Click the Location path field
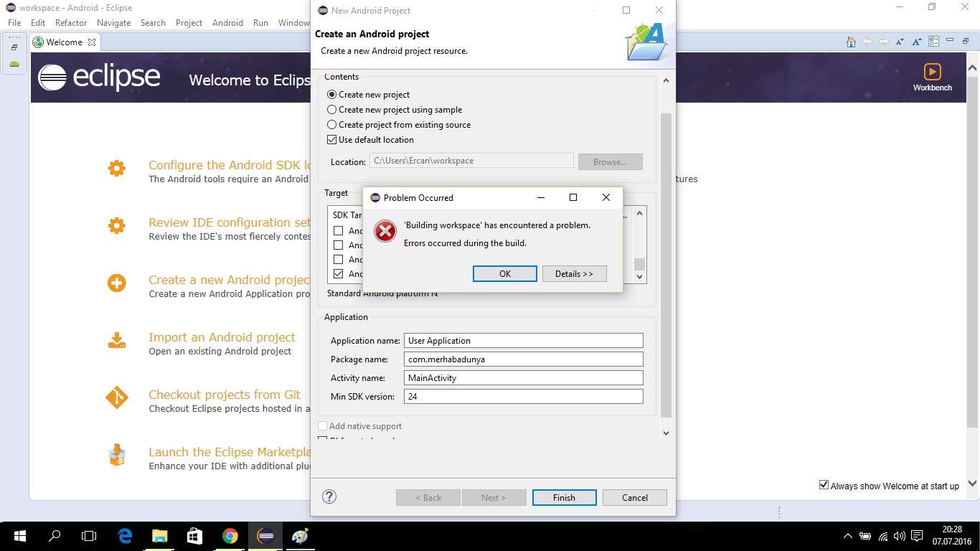 [x=471, y=161]
